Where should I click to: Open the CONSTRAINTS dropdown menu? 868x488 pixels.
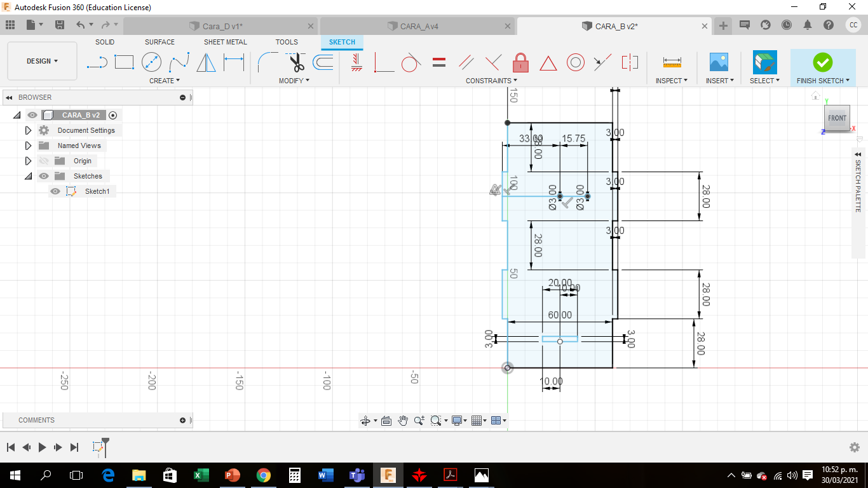(x=491, y=81)
